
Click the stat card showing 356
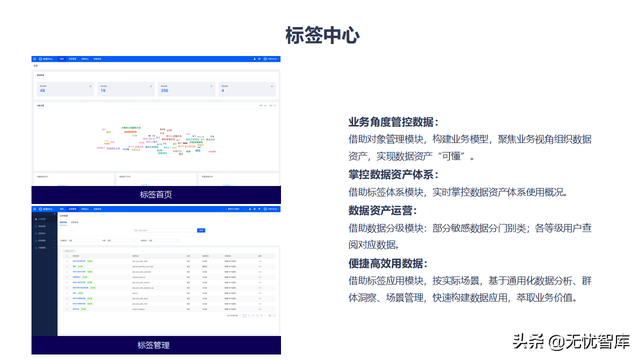(x=186, y=89)
